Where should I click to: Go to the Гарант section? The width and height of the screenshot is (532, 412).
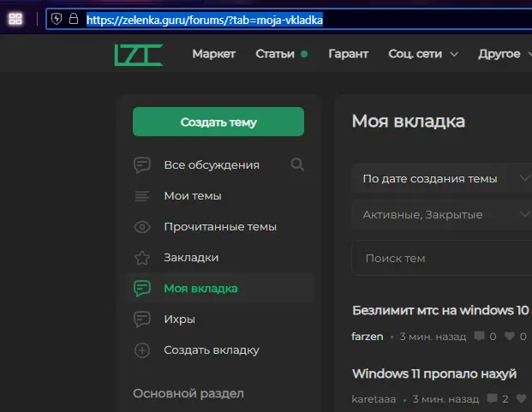[x=348, y=54]
